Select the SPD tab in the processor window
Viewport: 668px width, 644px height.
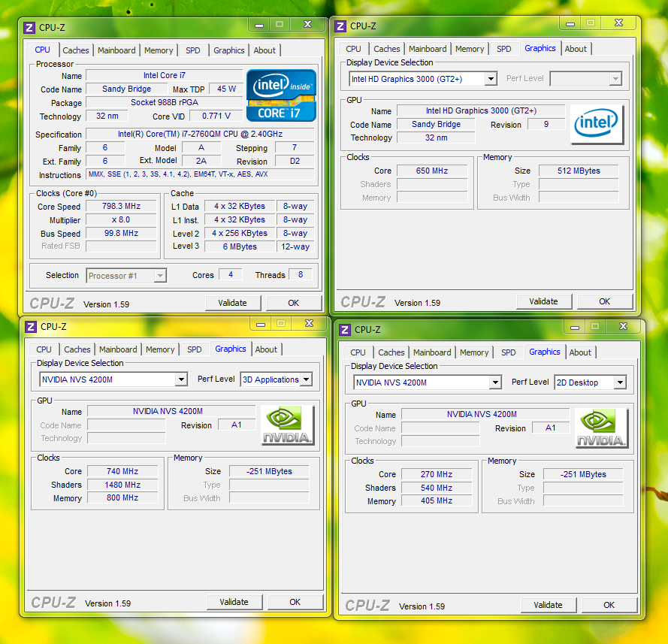pos(193,50)
